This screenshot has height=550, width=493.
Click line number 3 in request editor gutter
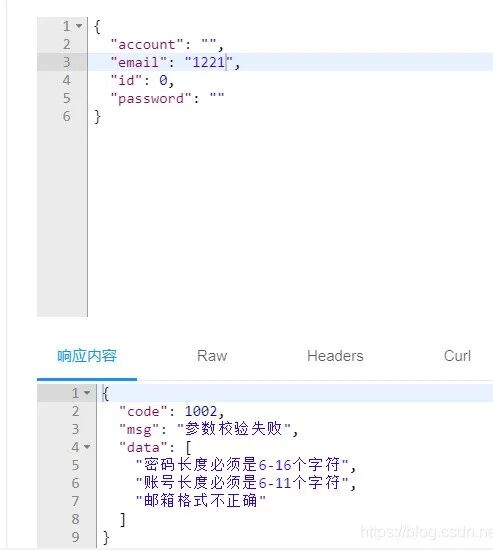click(x=67, y=62)
